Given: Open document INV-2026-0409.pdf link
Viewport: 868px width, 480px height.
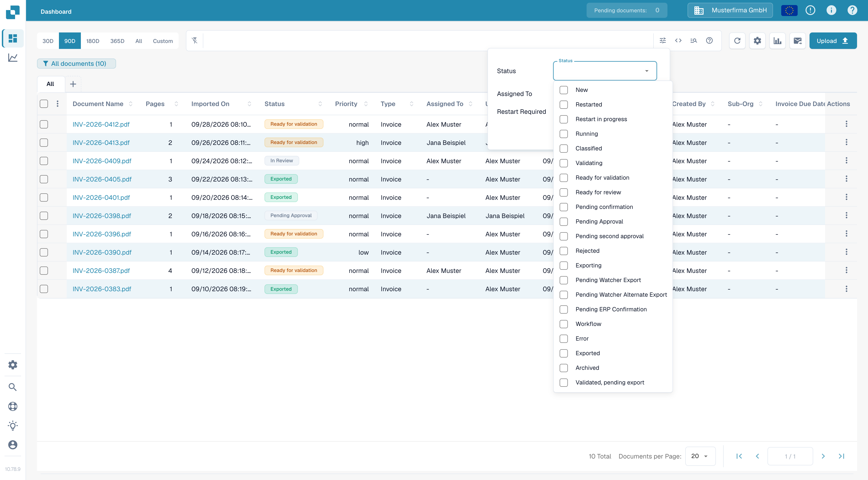Looking at the screenshot, I should [102, 161].
